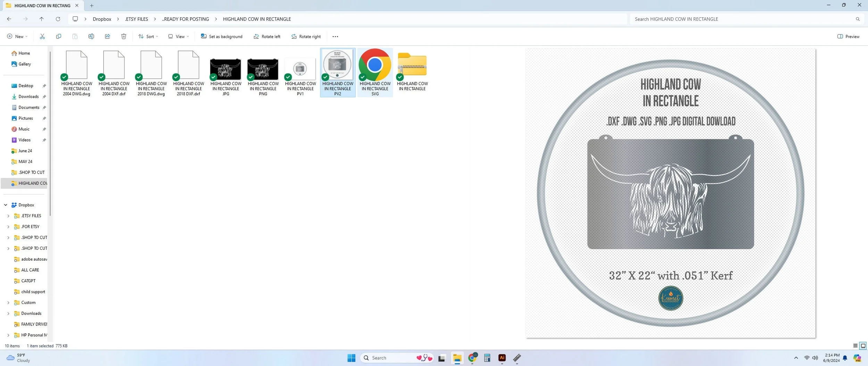Expand the .FOR ETSY tree folder
The height and width of the screenshot is (366, 868).
[x=8, y=227]
